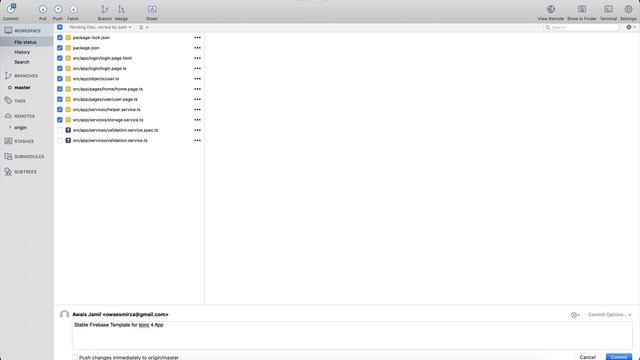Fetch from remote using Fetch icon
This screenshot has height=360, width=640.
point(73,9)
